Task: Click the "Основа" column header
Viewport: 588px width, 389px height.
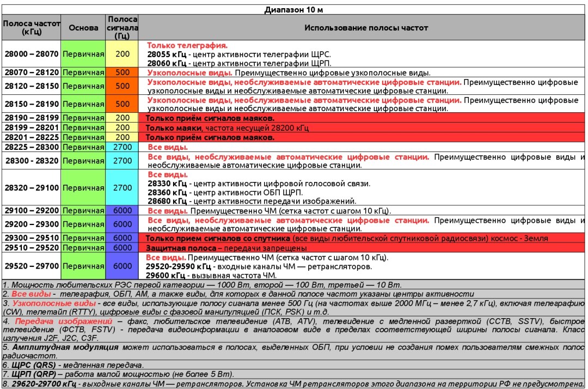Action: (x=83, y=27)
